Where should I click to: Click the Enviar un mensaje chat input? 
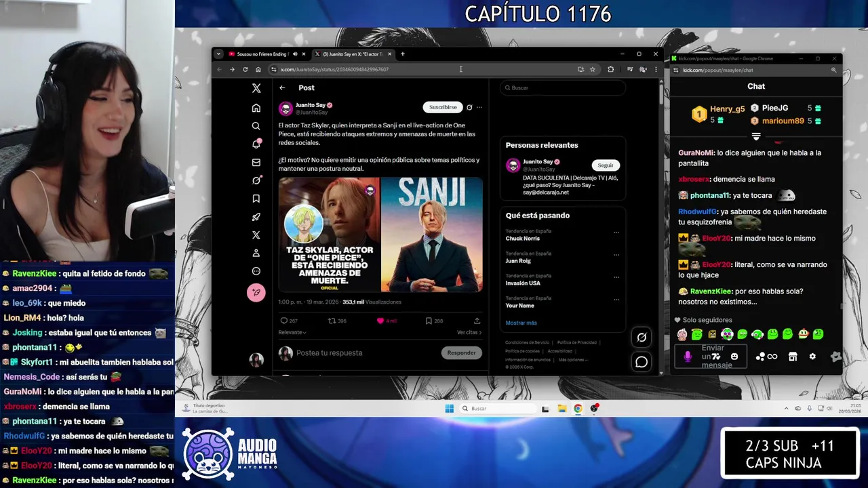click(712, 357)
